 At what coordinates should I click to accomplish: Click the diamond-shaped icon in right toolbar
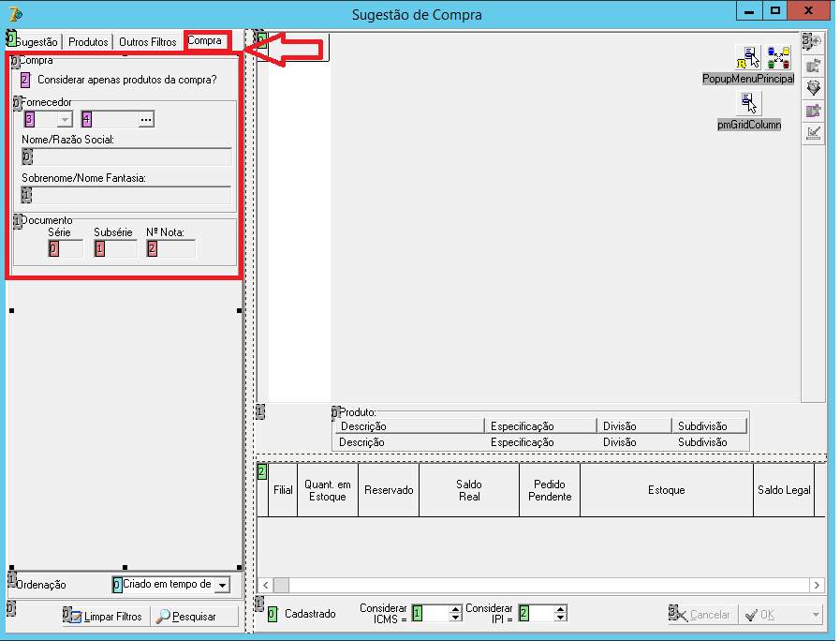tap(814, 88)
